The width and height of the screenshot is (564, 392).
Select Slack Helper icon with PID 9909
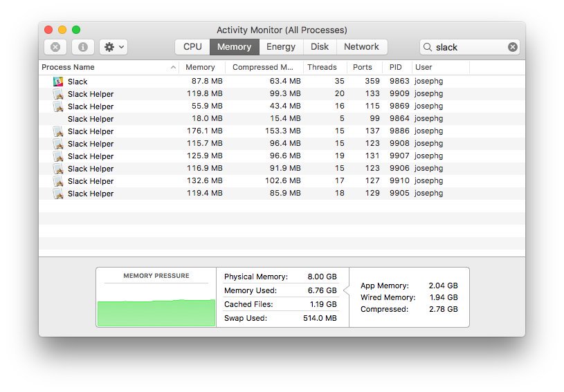tap(58, 94)
